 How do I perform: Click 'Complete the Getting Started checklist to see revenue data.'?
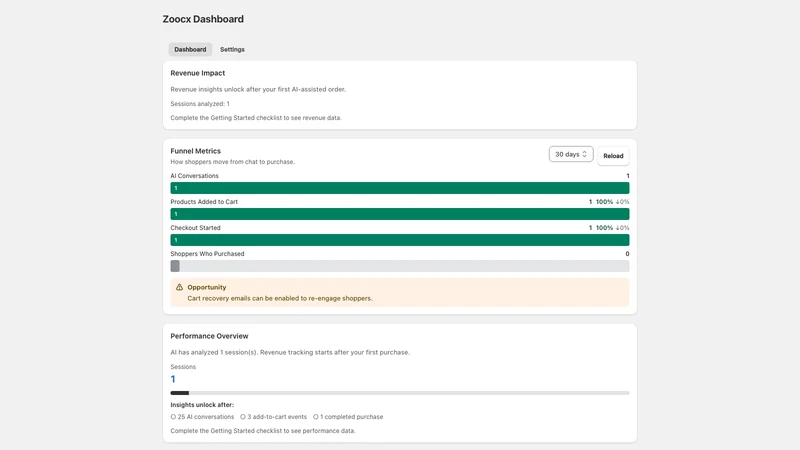[x=256, y=118]
